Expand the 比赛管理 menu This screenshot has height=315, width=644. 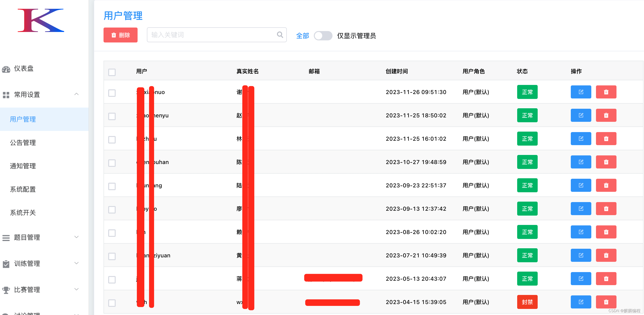click(76, 289)
